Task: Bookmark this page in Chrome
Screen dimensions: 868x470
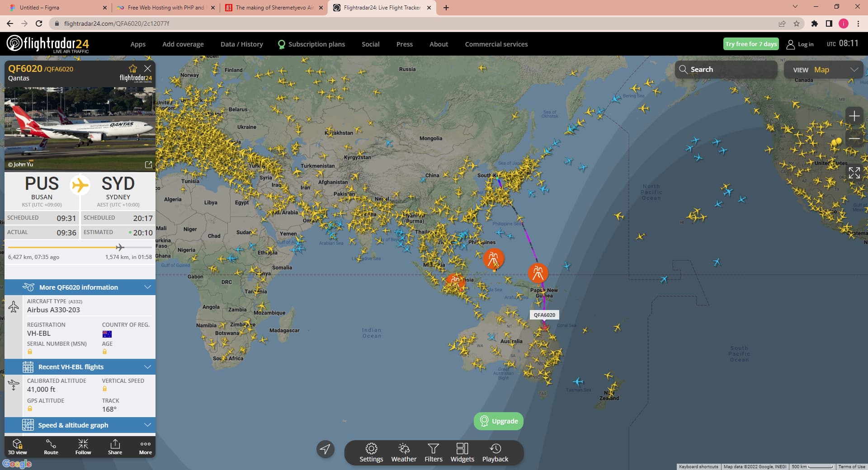Action: tap(797, 23)
